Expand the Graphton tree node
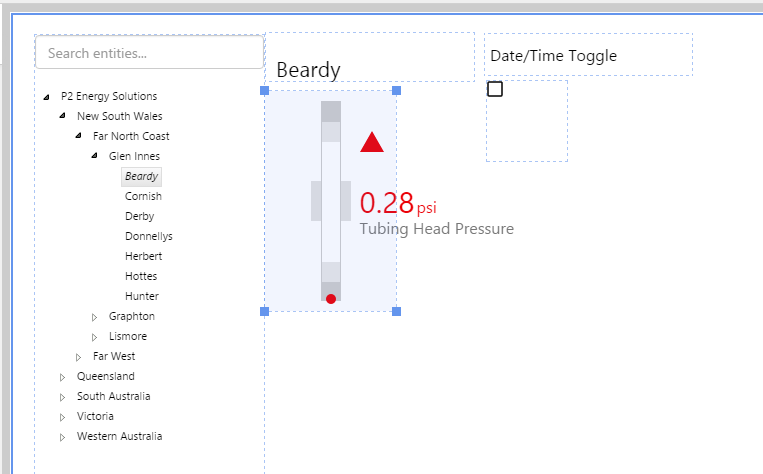The image size is (763, 474). (95, 317)
